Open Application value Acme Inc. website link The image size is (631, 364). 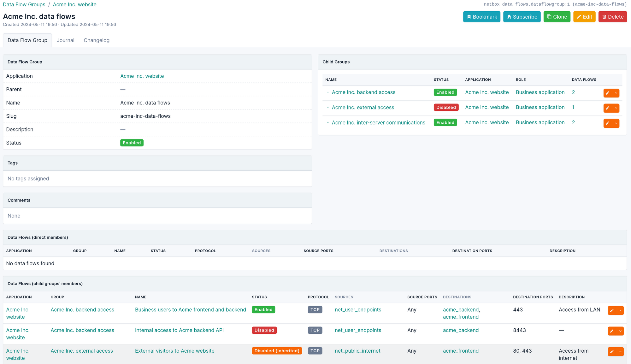point(142,76)
